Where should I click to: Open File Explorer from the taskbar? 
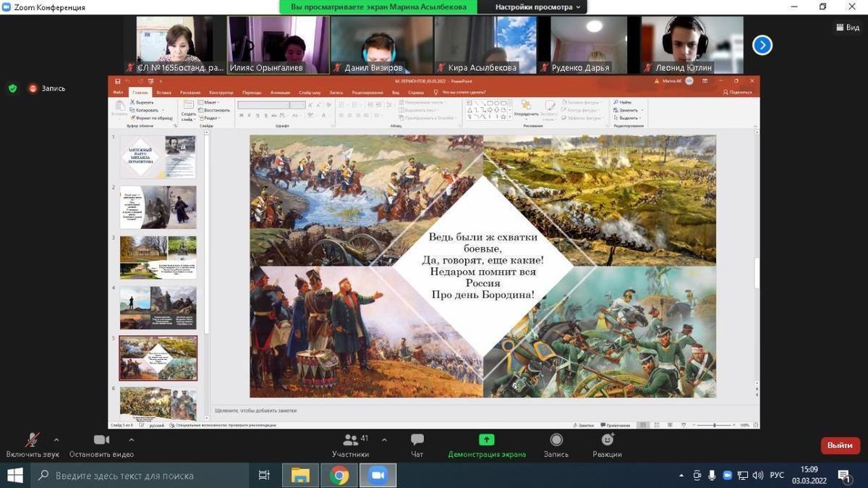(x=300, y=475)
